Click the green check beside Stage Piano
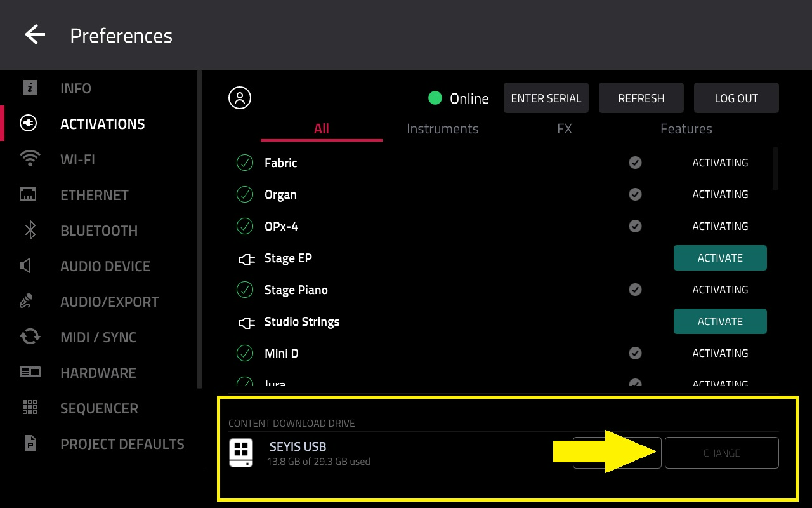This screenshot has height=508, width=812. [x=245, y=290]
